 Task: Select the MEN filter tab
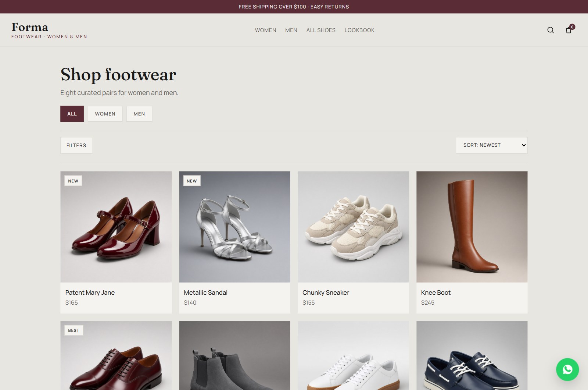tap(139, 114)
